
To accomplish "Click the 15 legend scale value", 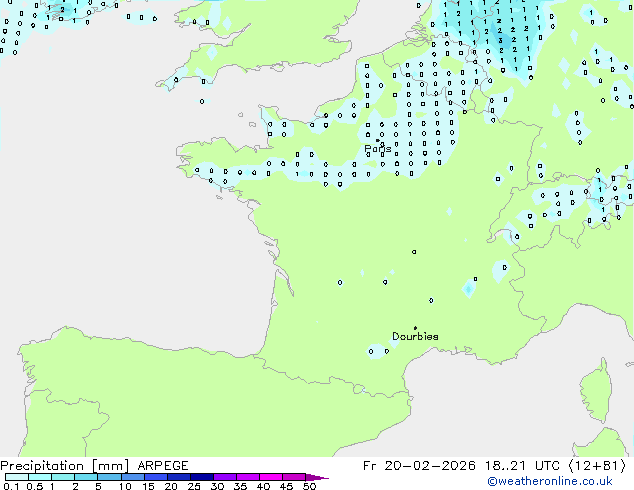I will [148, 486].
